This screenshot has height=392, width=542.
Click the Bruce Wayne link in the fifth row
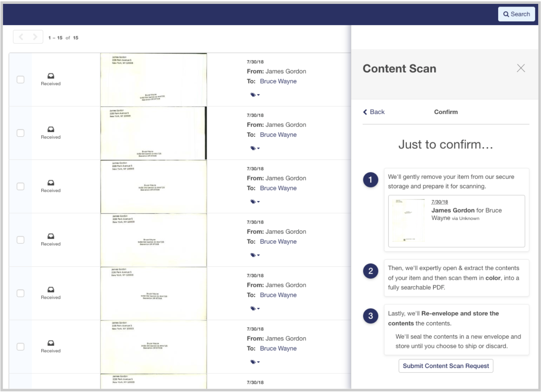click(278, 295)
